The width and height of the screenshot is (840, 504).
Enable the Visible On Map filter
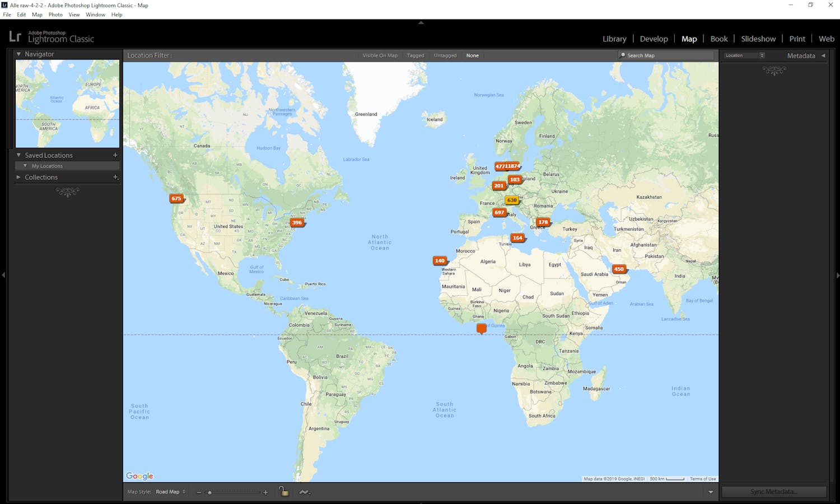point(380,55)
